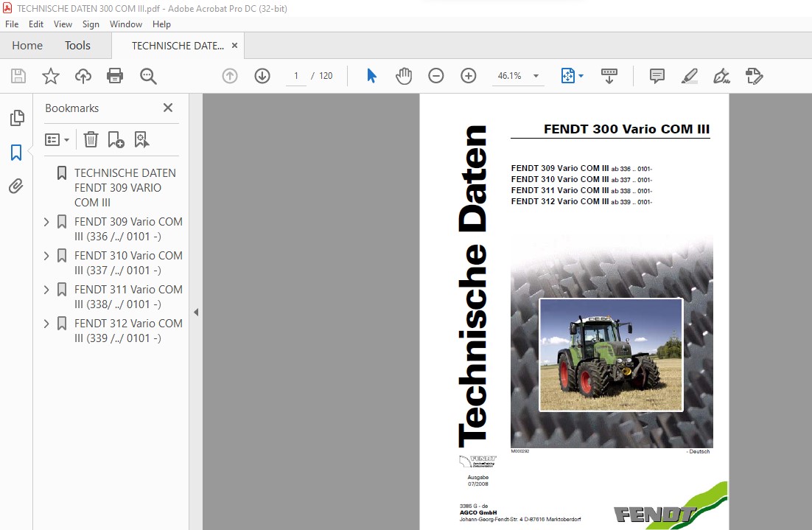Viewport: 812px width, 530px height.
Task: Jump to FENDT 311 (338) bookmark
Action: (128, 297)
